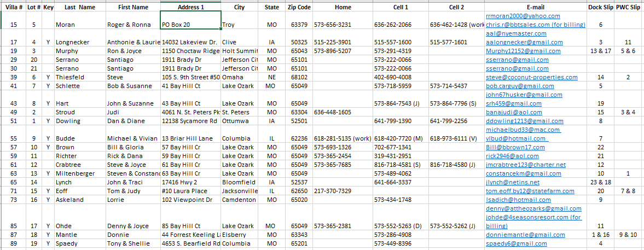Viewport: 644px width, 250px height.
Task: Open the rrmoran2000@yahoo.com email link
Action: pos(523,16)
